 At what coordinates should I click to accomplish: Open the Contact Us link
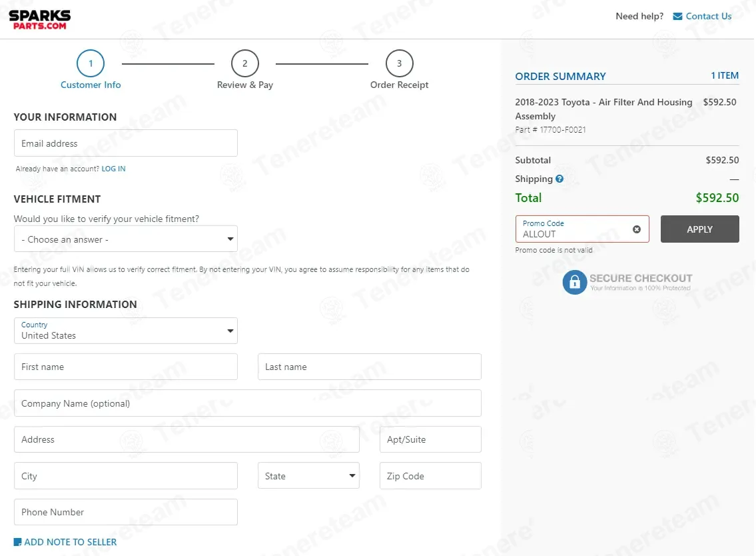(708, 17)
